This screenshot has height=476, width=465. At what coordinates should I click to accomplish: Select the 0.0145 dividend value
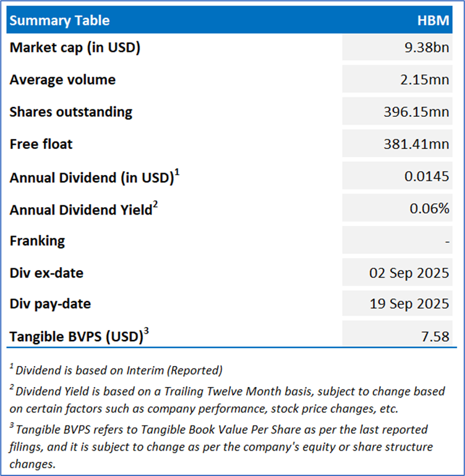[428, 176]
